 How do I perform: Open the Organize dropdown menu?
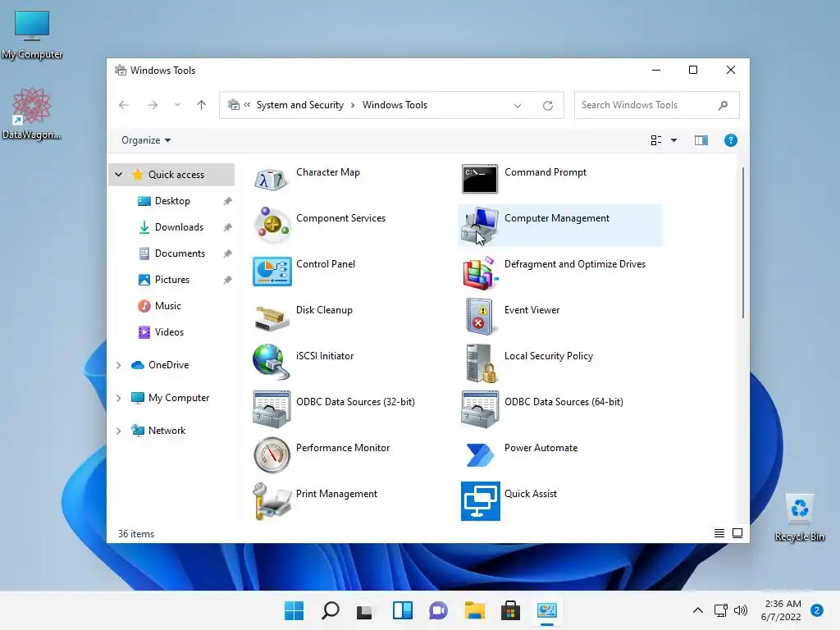[x=146, y=140]
